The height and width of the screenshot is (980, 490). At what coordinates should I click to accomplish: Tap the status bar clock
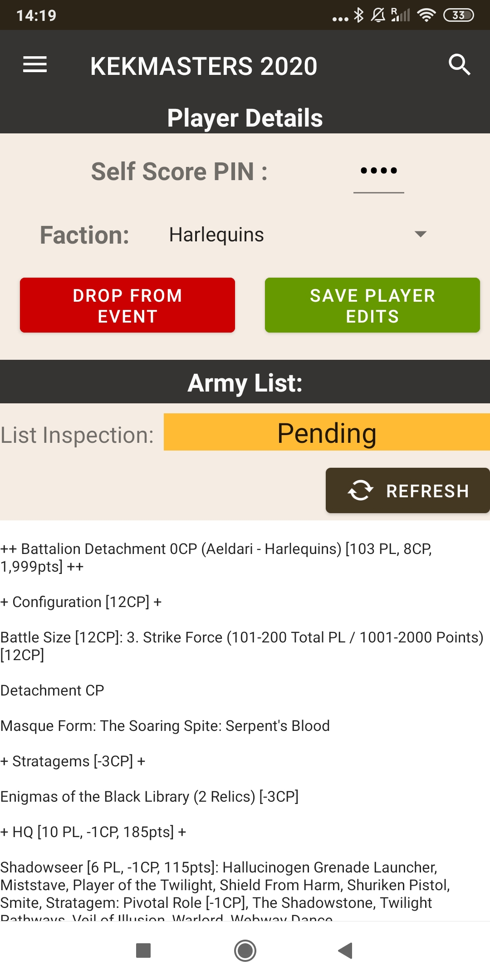(36, 15)
